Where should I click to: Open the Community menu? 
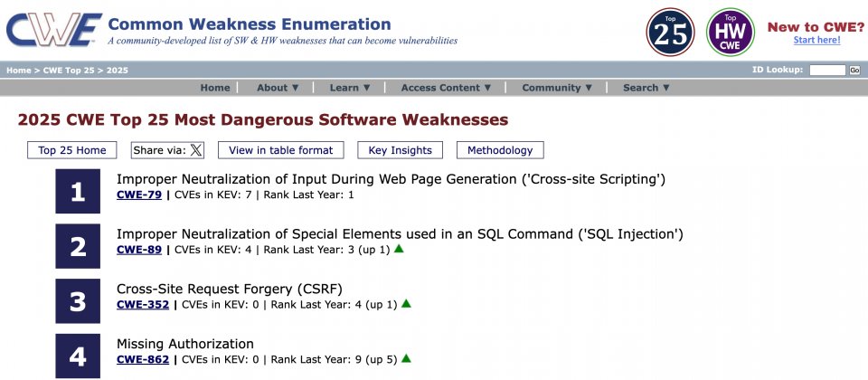pyautogui.click(x=557, y=88)
